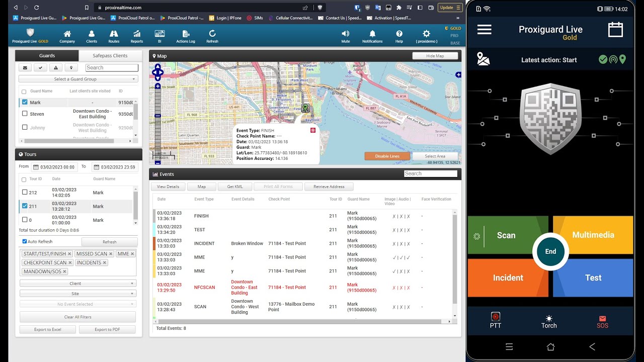Tap the SOS icon in phone app

click(x=602, y=321)
